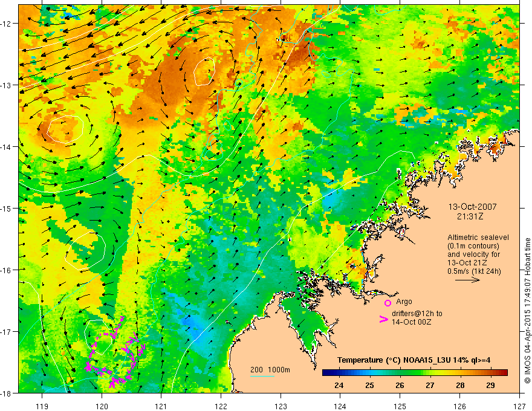This screenshot has width=532, height=411.
Task: Click the 'drifters@12h to' legend label
Action: click(417, 314)
